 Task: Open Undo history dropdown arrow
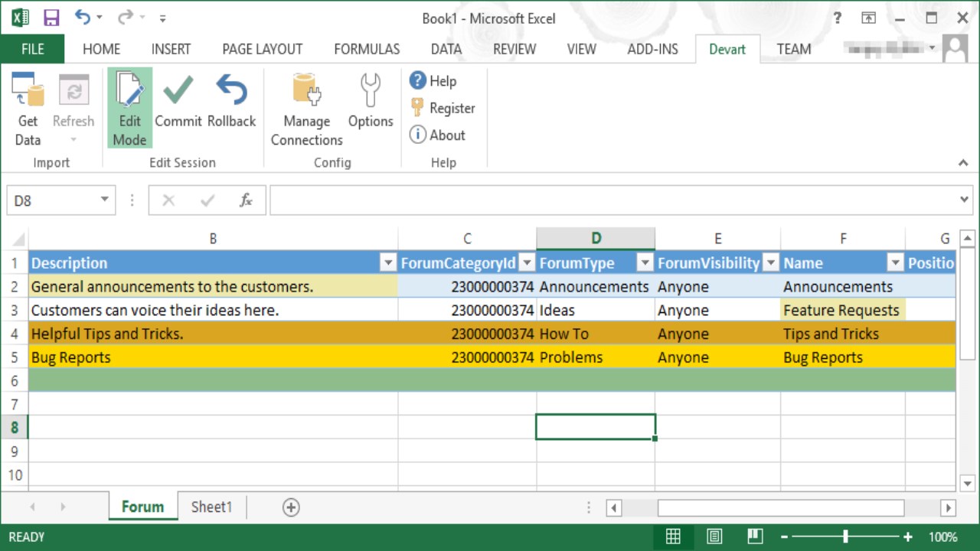coord(99,18)
